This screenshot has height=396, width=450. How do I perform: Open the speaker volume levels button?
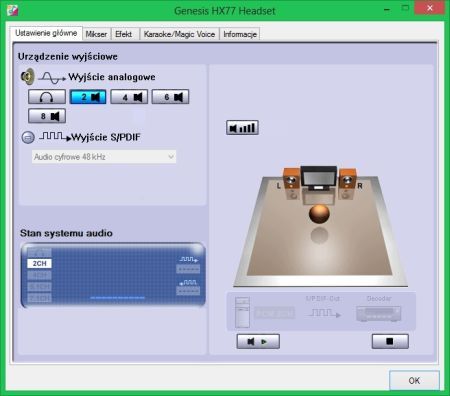(x=242, y=128)
